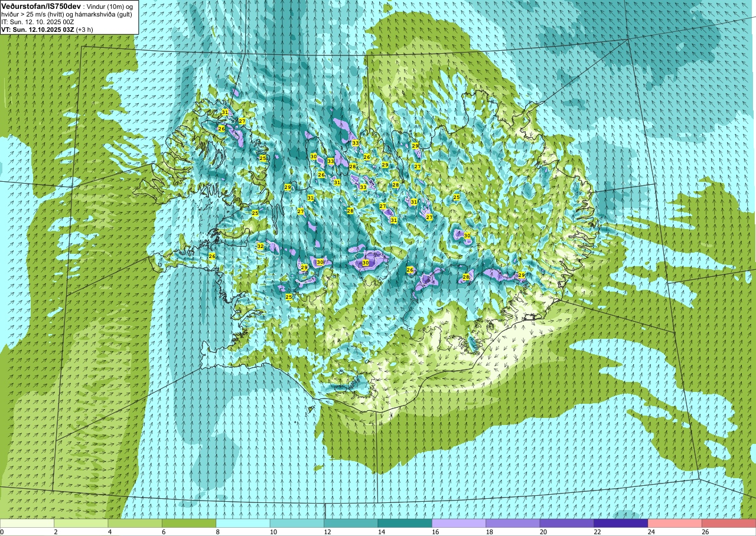This screenshot has width=756, height=536.
Task: Select the VT: Sun. 12.10.2025 03Z line
Action: coord(38,29)
